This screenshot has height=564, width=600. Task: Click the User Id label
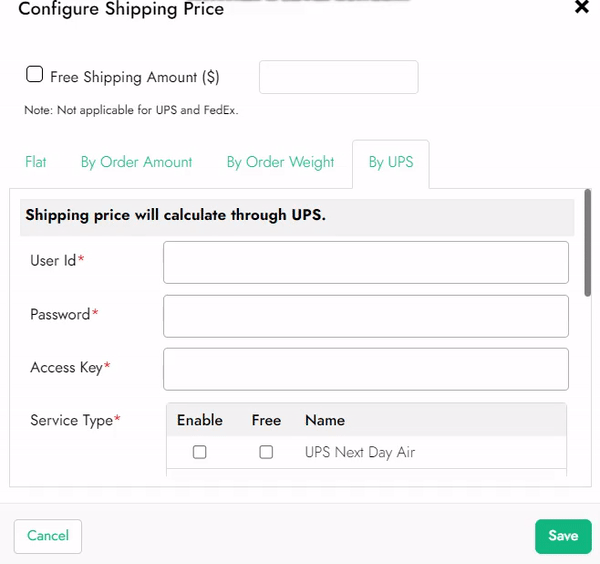tap(54, 261)
